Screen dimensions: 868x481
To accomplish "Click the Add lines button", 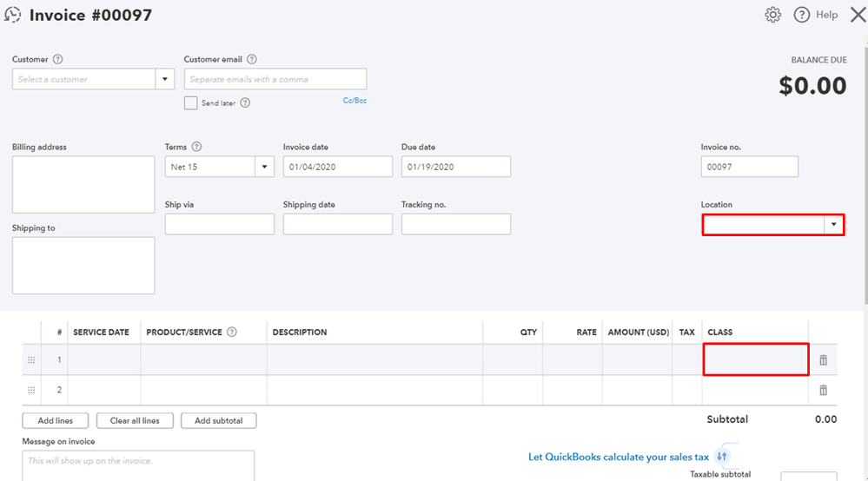I will (56, 420).
